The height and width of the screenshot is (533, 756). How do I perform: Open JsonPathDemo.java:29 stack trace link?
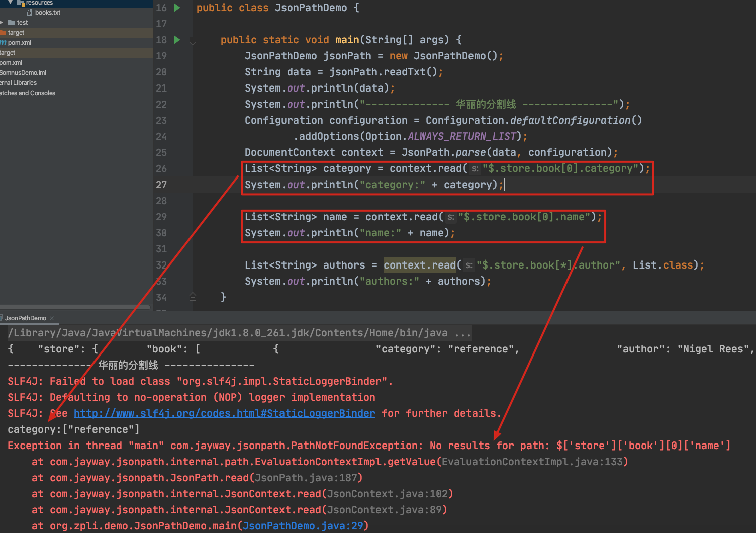(x=303, y=526)
